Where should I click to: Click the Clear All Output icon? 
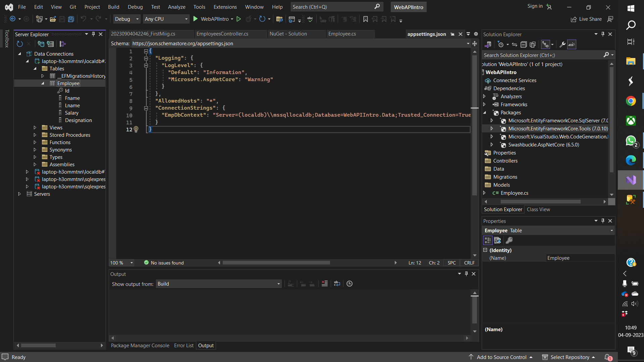point(325,284)
